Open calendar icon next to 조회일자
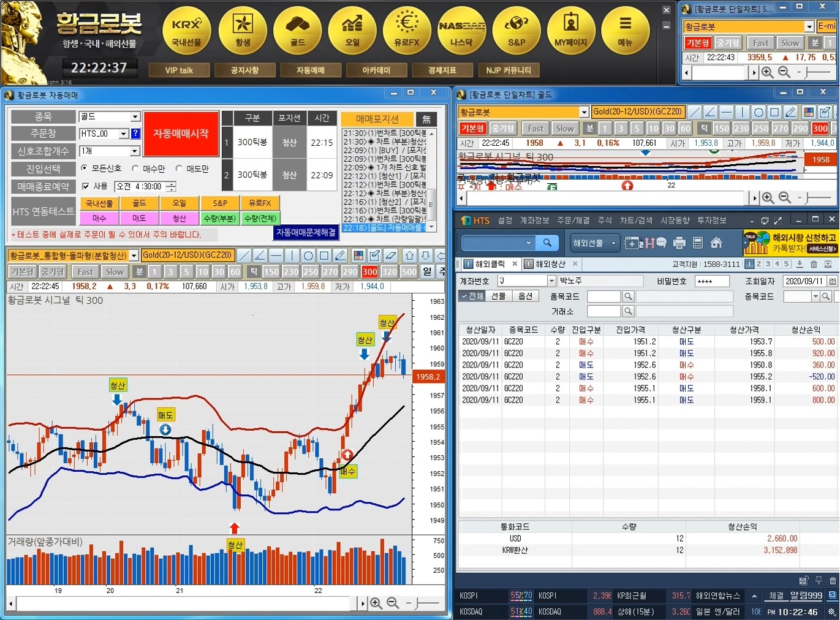This screenshot has height=620, width=840. 833,281
